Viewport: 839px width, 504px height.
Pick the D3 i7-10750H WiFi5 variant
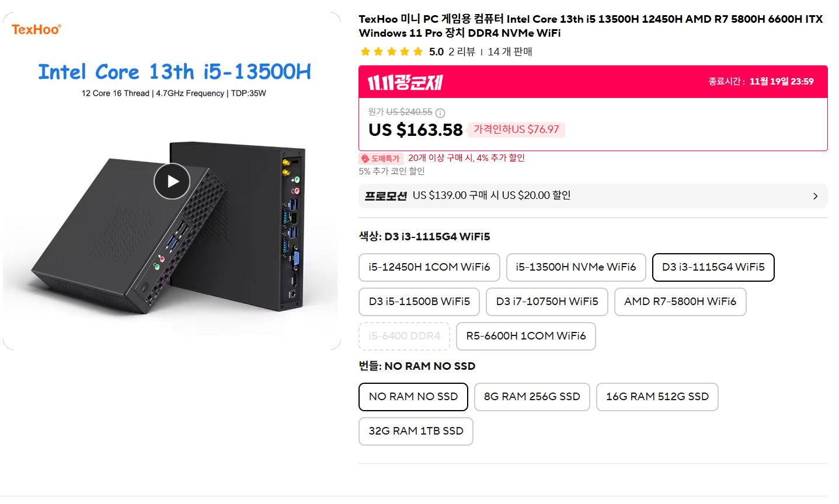click(546, 302)
